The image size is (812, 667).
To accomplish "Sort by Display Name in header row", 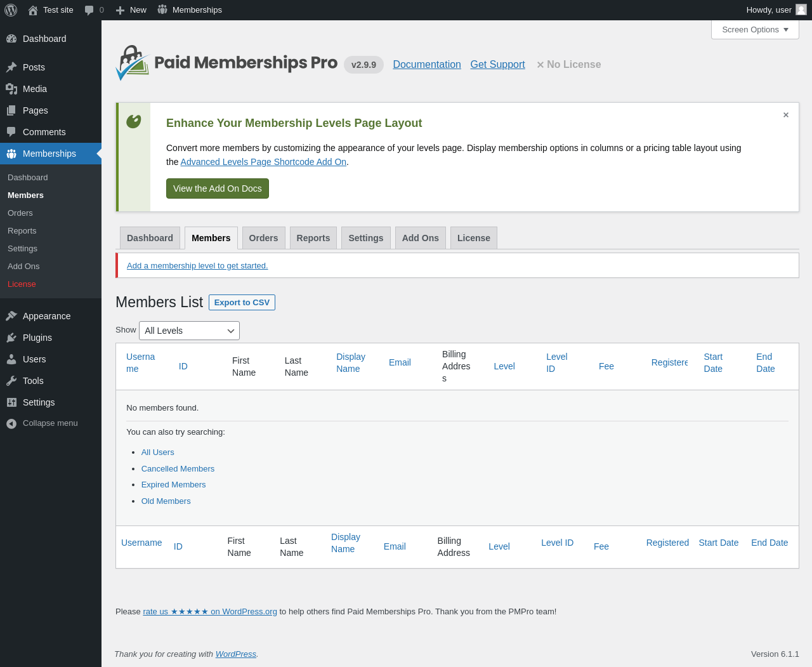I will pos(351,363).
